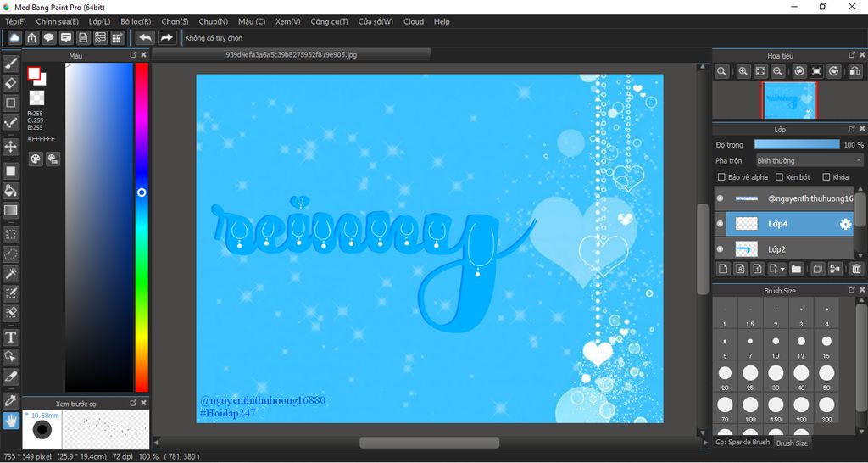868x463 pixels.
Task: Select the Operation tool
Action: coord(10,356)
